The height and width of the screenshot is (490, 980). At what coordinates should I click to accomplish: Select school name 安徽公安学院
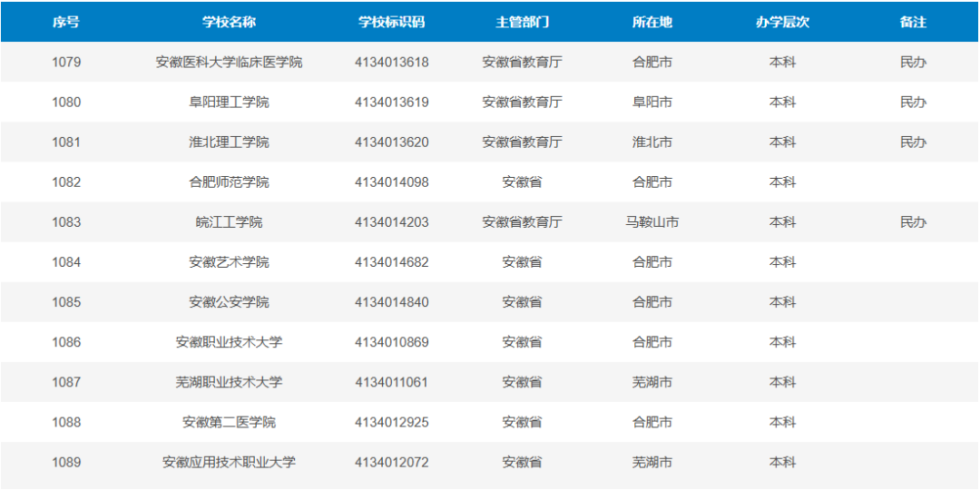tap(229, 302)
